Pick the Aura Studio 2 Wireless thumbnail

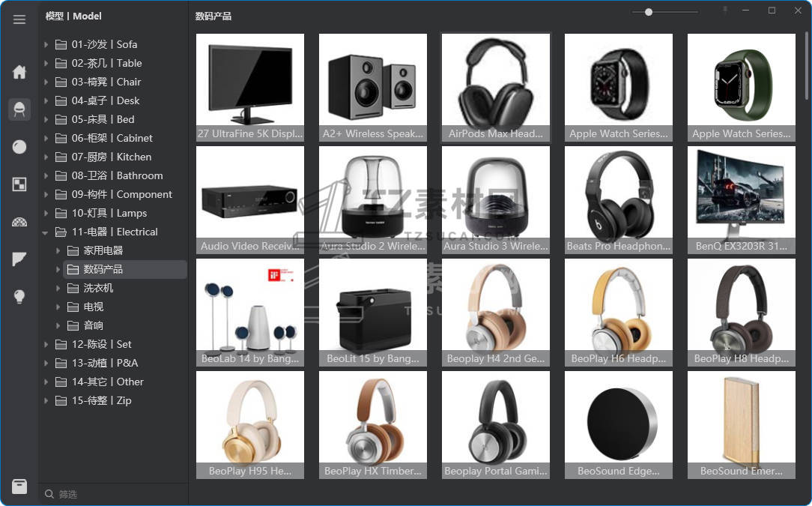(x=373, y=200)
